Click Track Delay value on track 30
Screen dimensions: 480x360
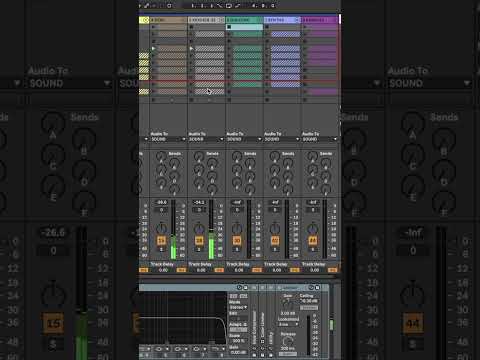tap(239, 270)
